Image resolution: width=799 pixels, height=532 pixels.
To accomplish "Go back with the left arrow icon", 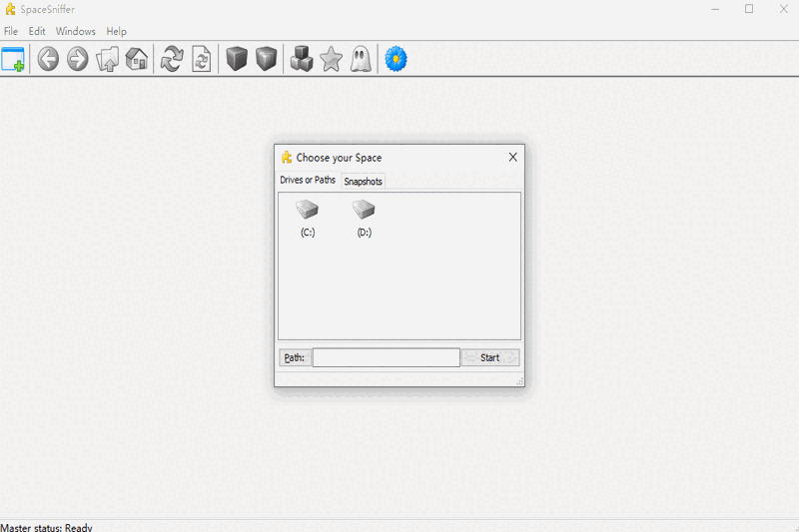I will click(x=48, y=59).
